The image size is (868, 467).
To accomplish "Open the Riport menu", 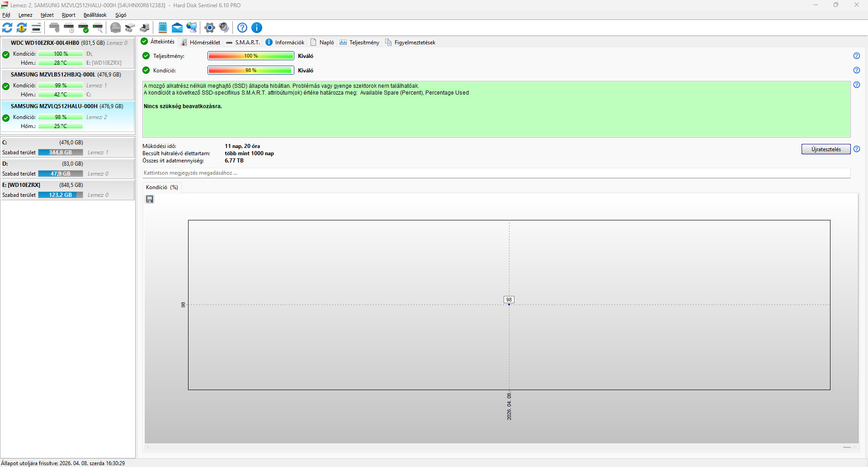I will pyautogui.click(x=69, y=15).
